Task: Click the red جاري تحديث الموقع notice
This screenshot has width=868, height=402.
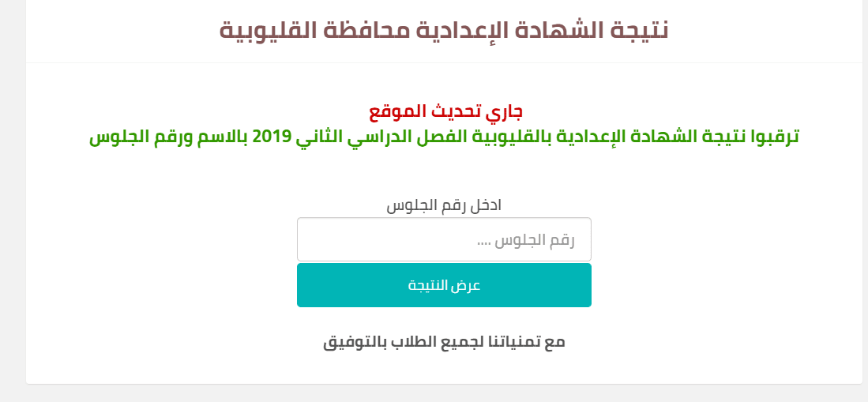Action: (445, 111)
